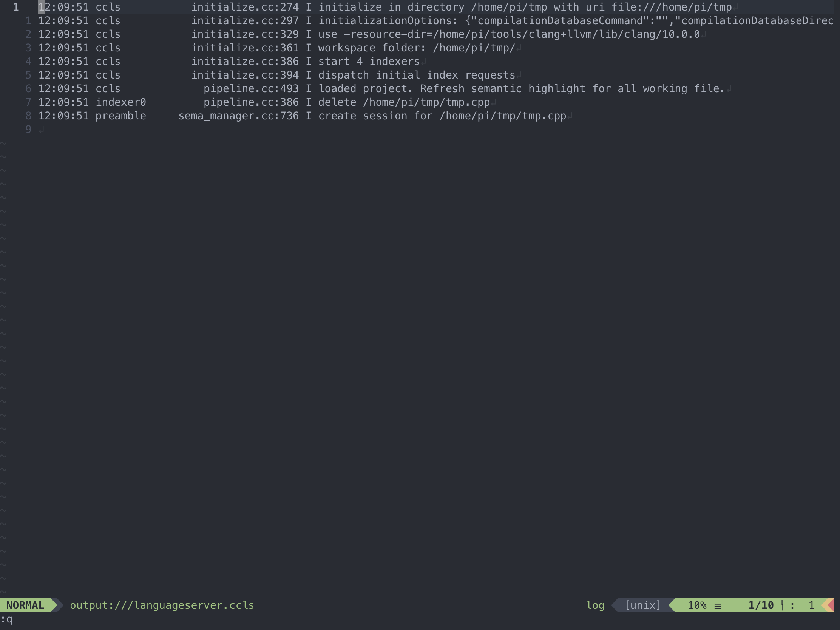The width and height of the screenshot is (840, 630).
Task: Click the NORMAL mode indicator in statusline
Action: click(x=25, y=605)
